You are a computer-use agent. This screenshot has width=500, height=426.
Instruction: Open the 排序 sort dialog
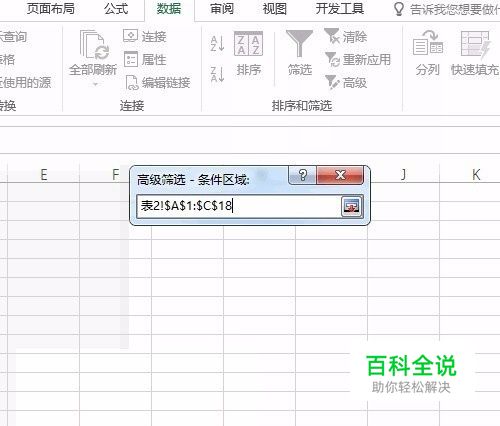click(249, 53)
